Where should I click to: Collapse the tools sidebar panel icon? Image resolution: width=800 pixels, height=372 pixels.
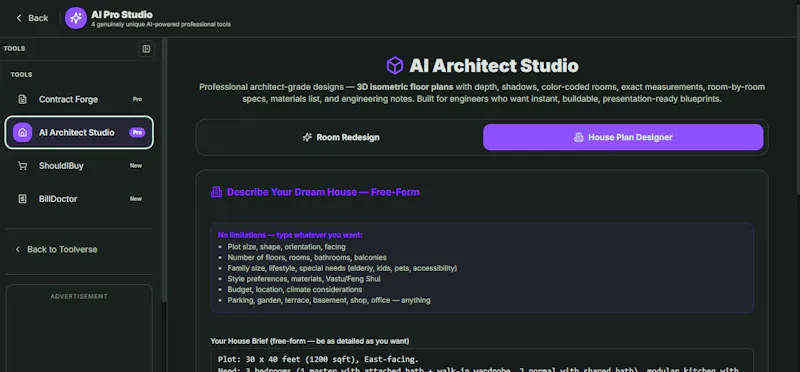point(146,49)
